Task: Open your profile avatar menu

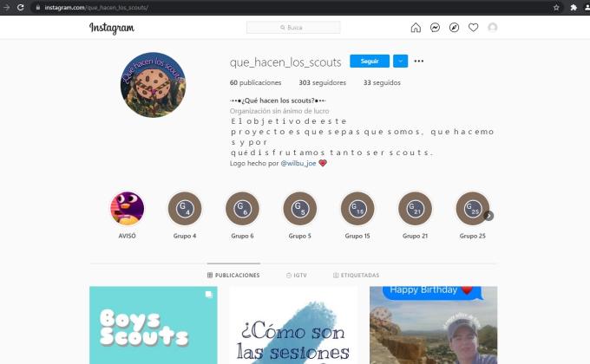Action: click(493, 28)
